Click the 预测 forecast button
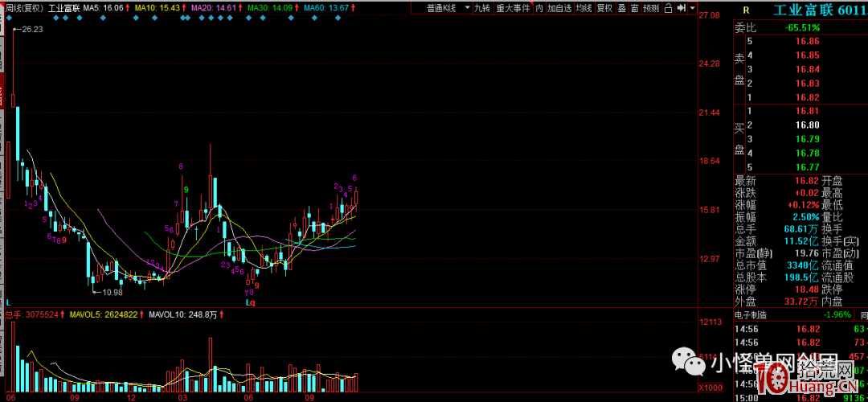Viewport: 868px width, 402px height. 651,8
